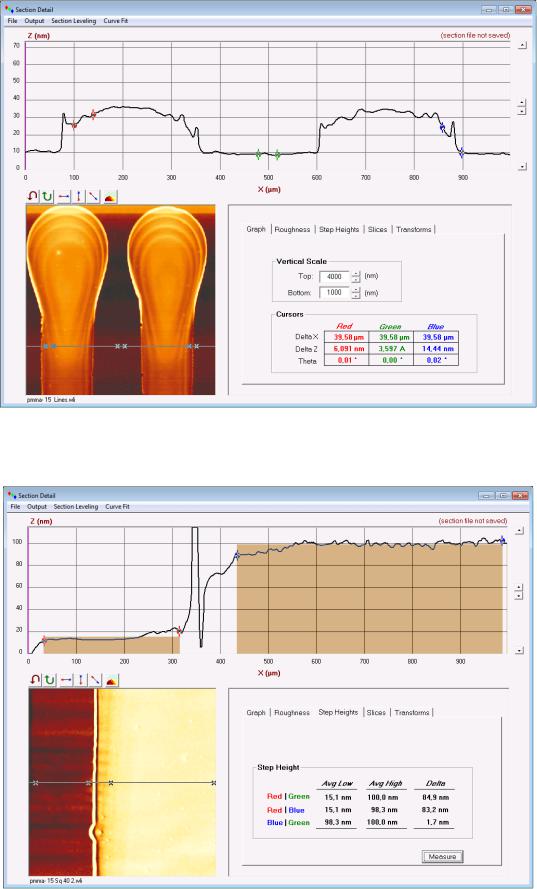This screenshot has height=889, width=537.
Task: Decrease Vertical Scale Top value with down arrow
Action: point(356,280)
